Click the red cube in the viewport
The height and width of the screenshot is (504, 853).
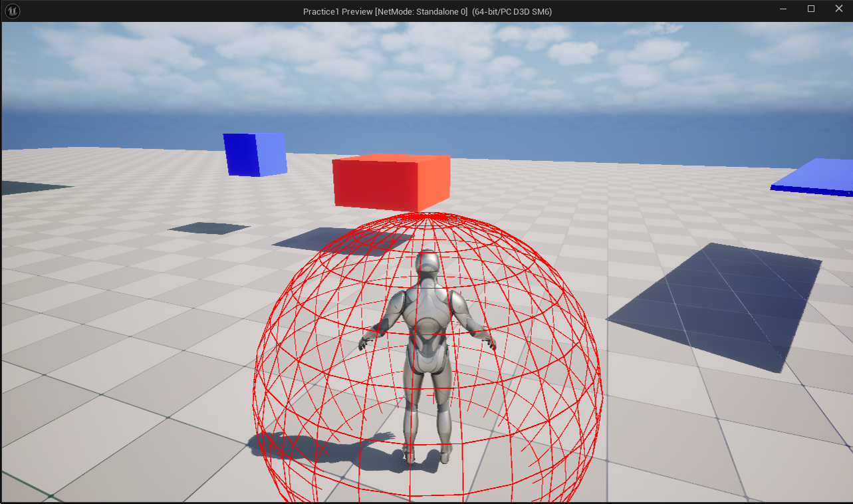click(x=392, y=183)
